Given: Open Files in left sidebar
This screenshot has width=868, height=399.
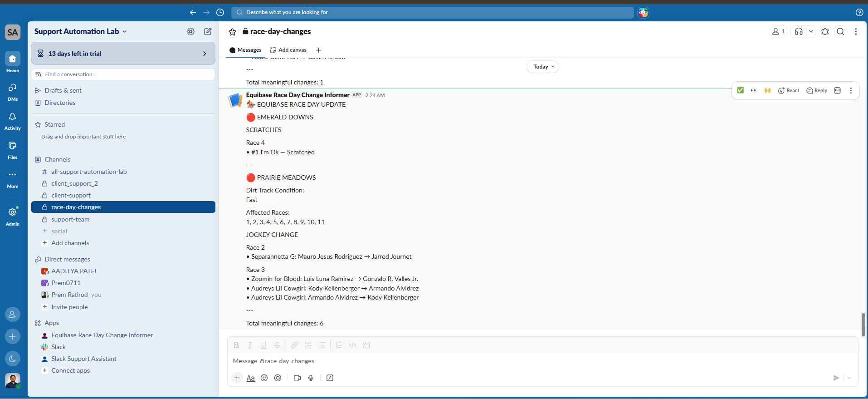Looking at the screenshot, I should (13, 150).
